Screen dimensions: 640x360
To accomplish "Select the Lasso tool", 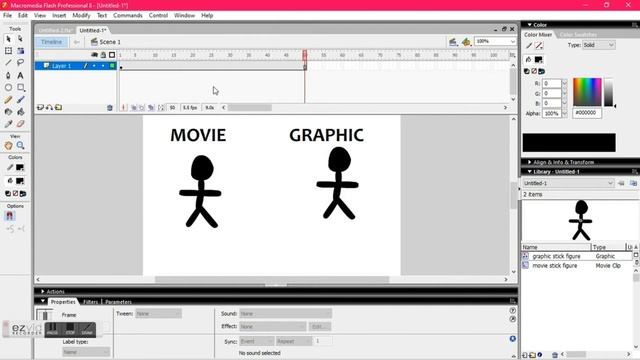I will 20,63.
